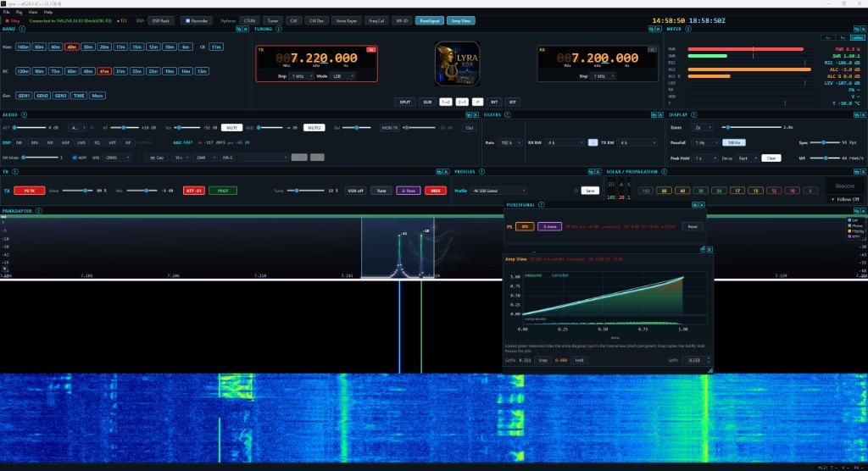
Task: Enable the NB noise blanker
Action: 19,142
